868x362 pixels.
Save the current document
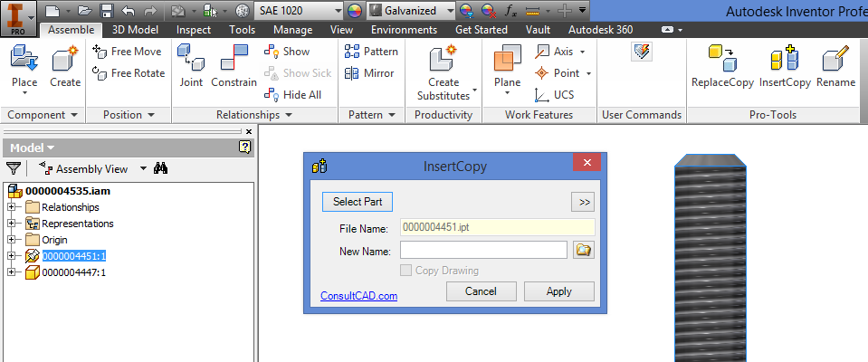click(107, 10)
